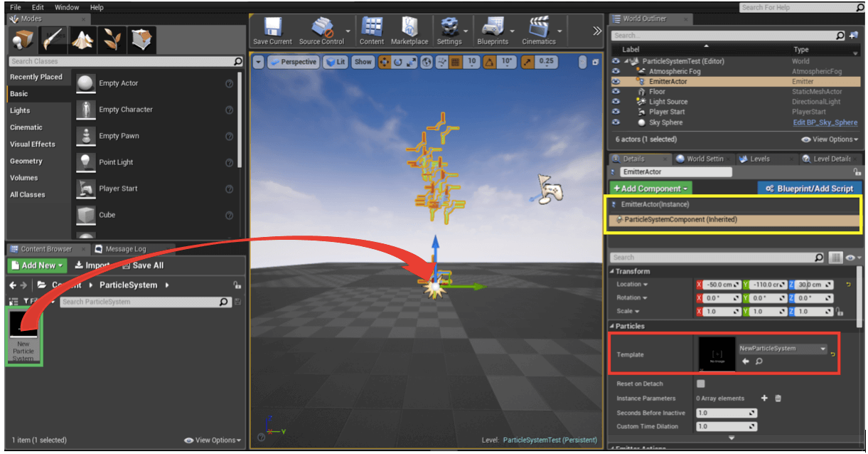This screenshot has height=454, width=868.
Task: Open the Perspective viewport dropdown
Action: tap(293, 62)
